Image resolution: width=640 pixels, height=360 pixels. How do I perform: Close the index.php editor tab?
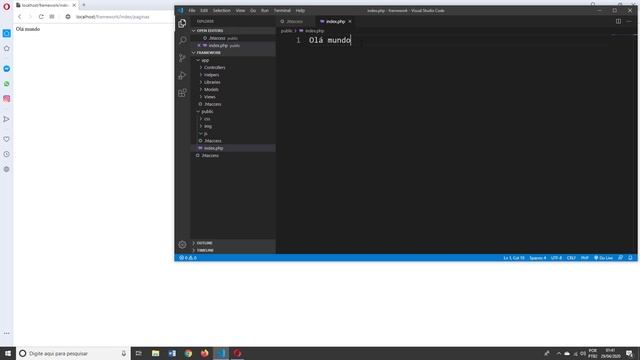coord(350,21)
